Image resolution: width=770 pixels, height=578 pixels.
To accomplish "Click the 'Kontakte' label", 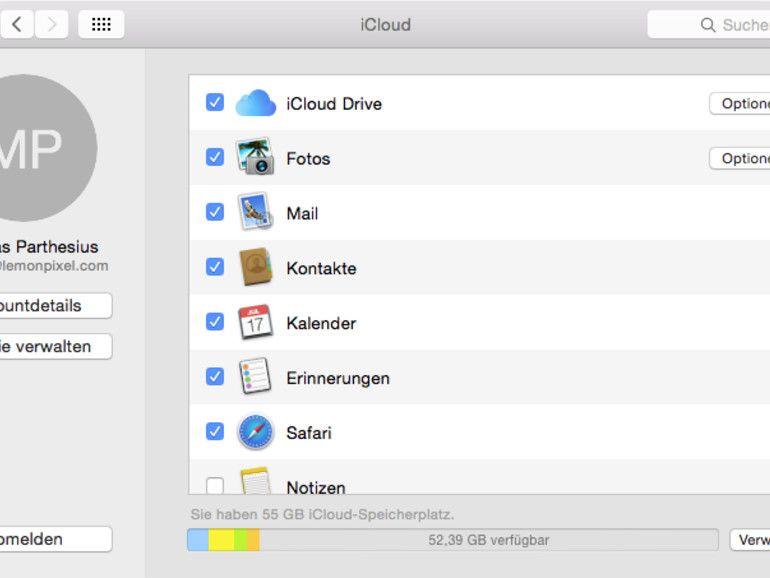I will click(x=321, y=269).
